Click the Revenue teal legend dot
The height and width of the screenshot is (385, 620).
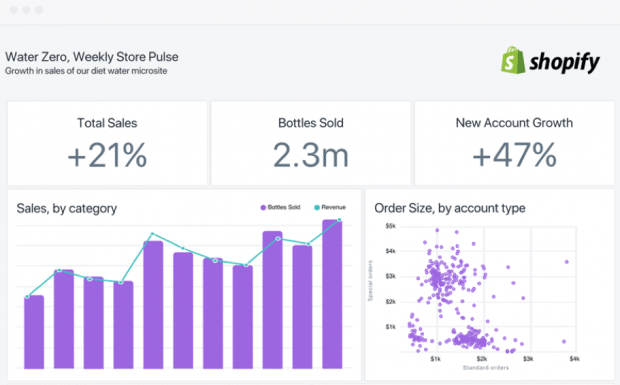[x=317, y=208]
